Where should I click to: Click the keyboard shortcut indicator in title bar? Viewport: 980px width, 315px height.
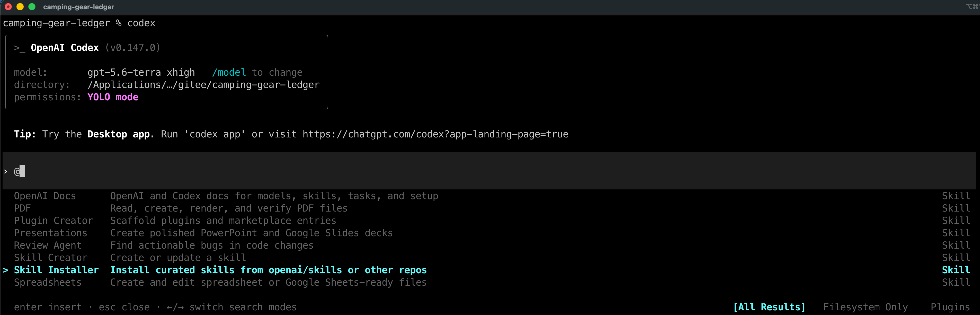(972, 6)
